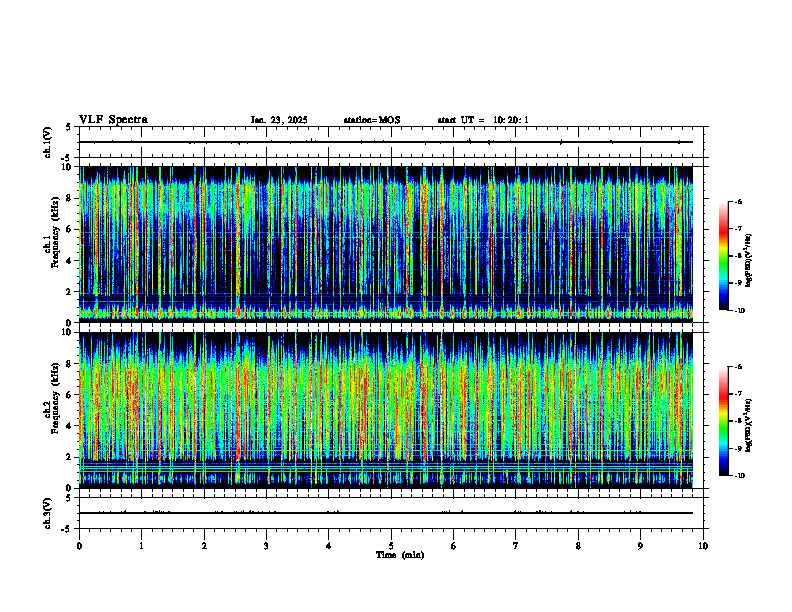Click the ch.1 colorbar "-6" tick label

tap(738, 202)
